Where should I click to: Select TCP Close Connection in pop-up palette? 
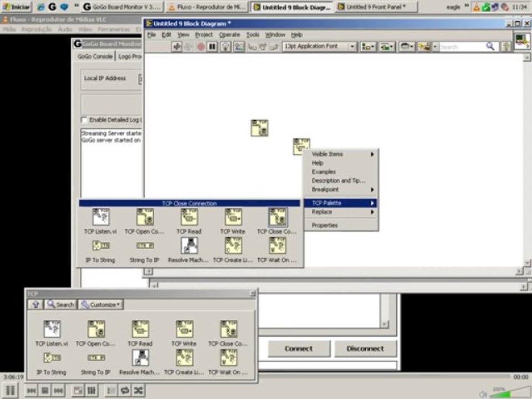(277, 221)
